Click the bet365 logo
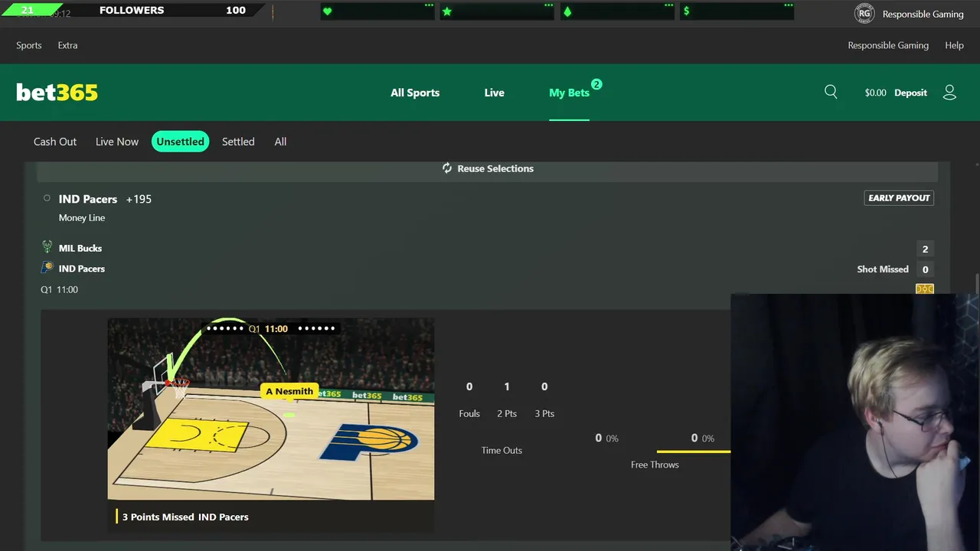 57,93
